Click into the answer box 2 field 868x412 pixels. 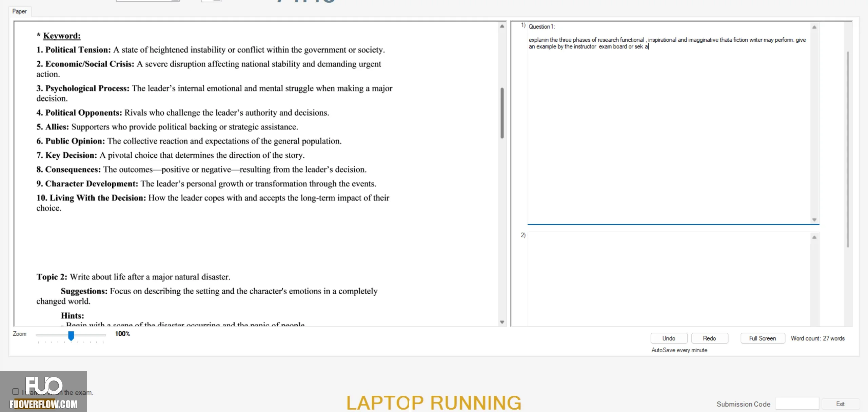669,279
